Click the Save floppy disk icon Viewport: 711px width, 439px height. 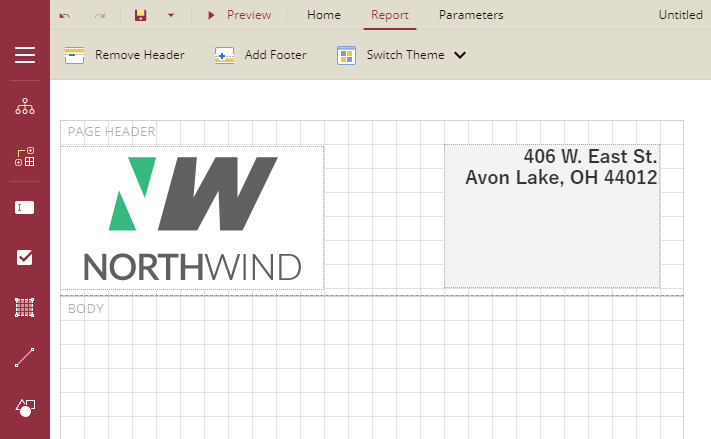point(141,15)
